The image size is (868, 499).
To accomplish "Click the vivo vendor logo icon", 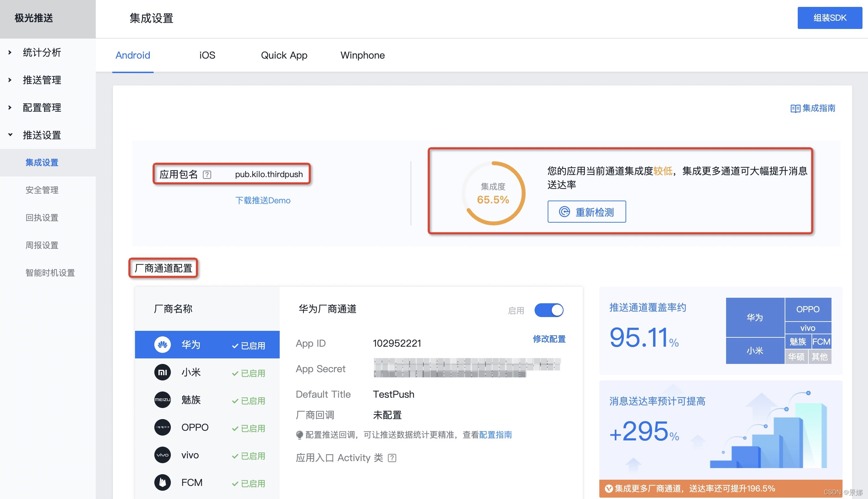I will (x=163, y=455).
